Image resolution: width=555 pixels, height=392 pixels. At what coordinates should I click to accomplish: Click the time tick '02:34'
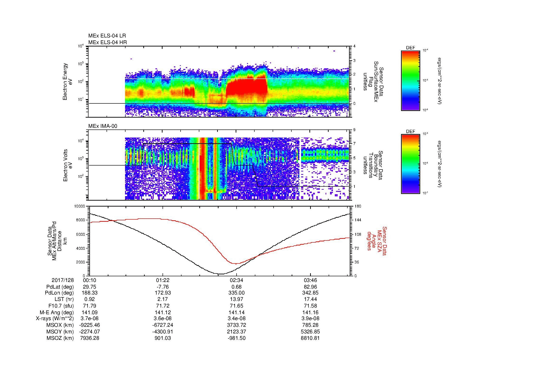(236, 280)
